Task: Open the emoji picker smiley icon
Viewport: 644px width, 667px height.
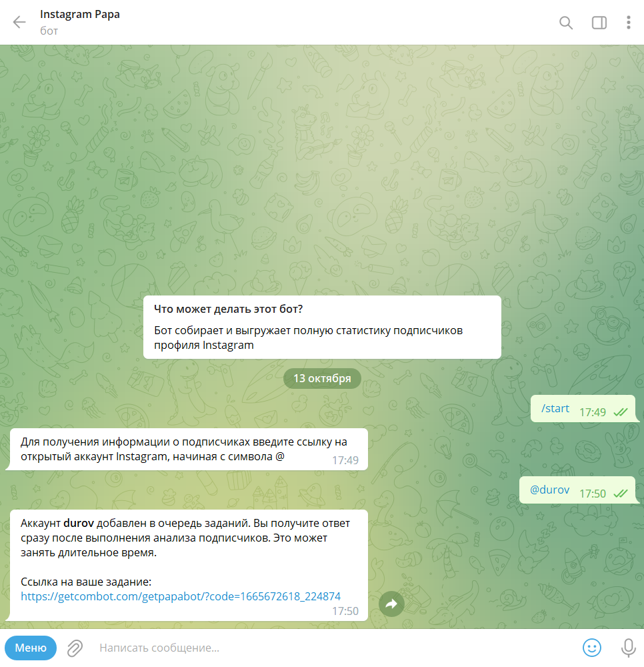Action: [x=592, y=648]
